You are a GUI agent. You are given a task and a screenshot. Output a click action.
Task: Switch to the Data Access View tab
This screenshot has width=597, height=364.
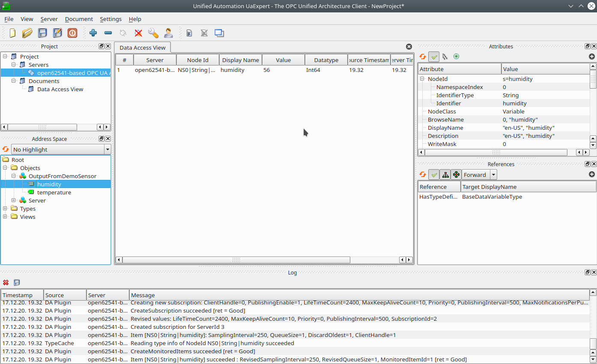142,48
